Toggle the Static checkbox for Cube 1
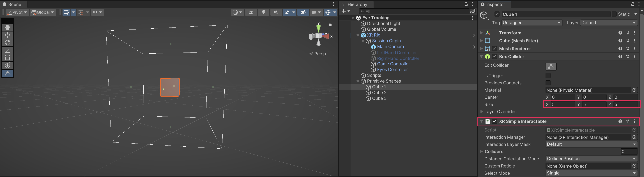This screenshot has width=644, height=177. (x=614, y=14)
